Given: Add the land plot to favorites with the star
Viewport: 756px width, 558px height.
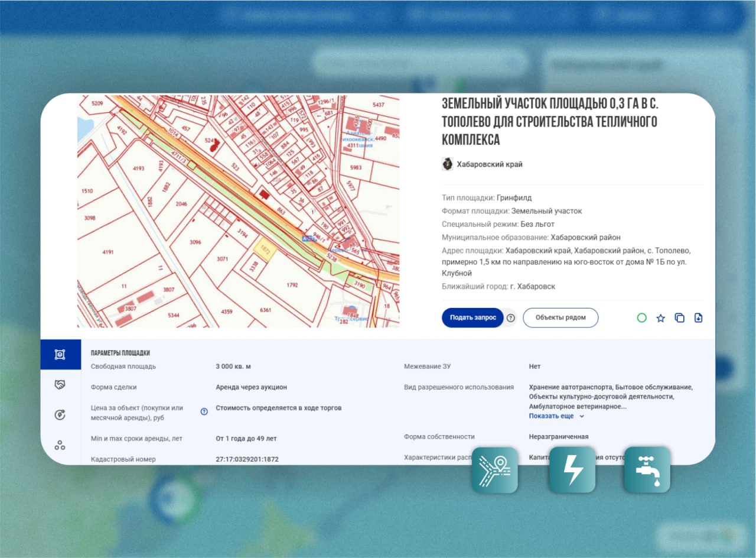Looking at the screenshot, I should (660, 318).
